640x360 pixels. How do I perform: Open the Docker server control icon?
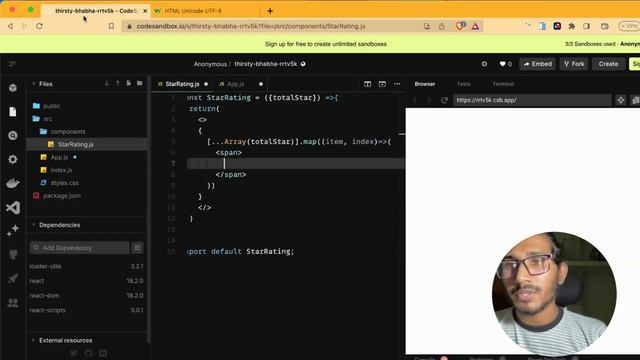[x=13, y=183]
